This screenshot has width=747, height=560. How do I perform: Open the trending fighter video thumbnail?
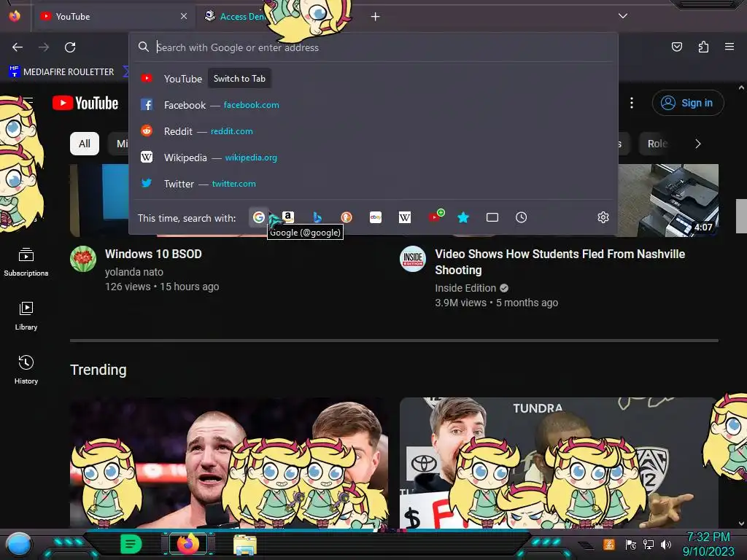(x=228, y=462)
